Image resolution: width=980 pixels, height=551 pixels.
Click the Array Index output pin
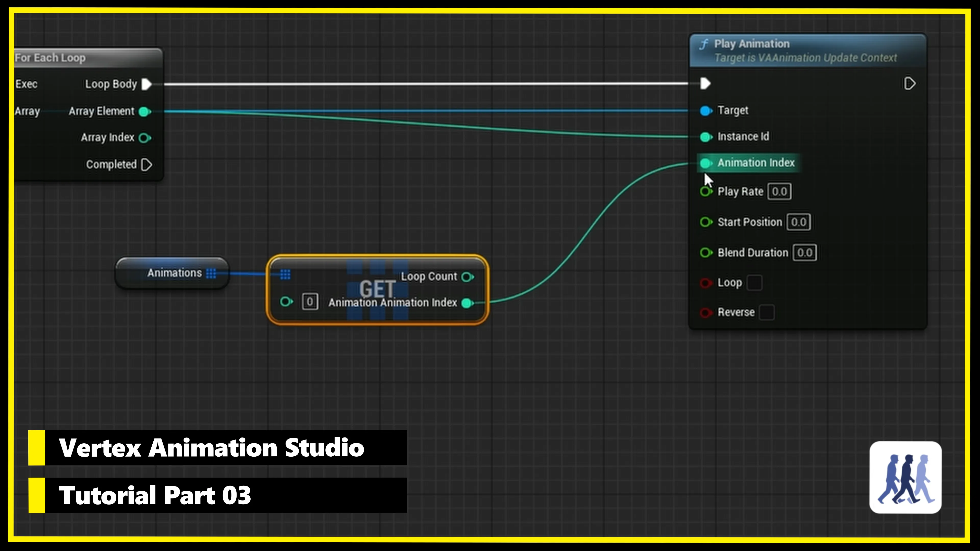pyautogui.click(x=144, y=138)
